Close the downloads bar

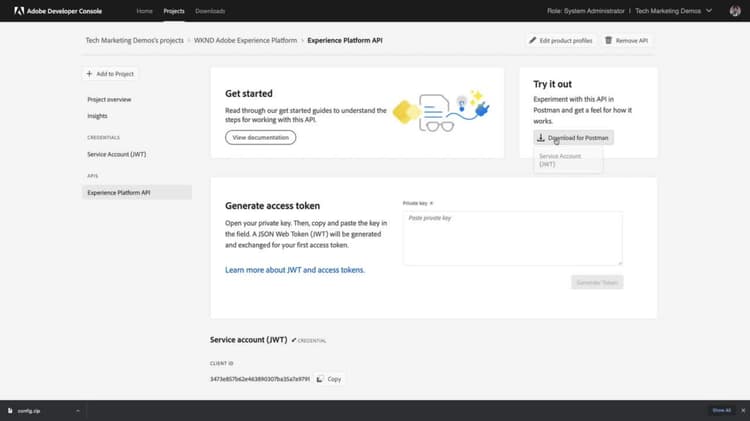pyautogui.click(x=743, y=410)
